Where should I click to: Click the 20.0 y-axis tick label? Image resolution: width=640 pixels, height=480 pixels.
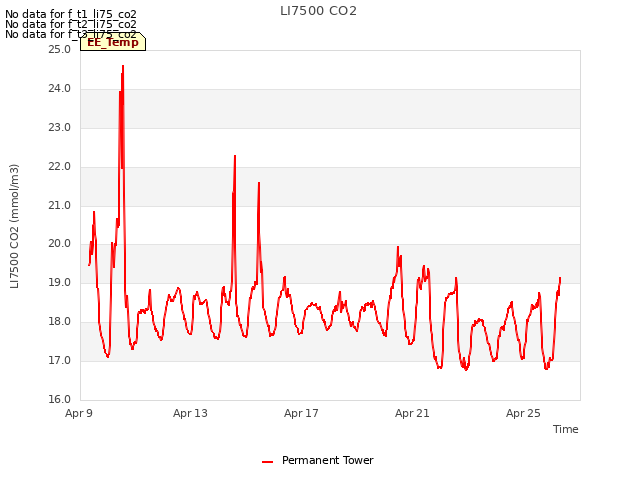pos(60,244)
